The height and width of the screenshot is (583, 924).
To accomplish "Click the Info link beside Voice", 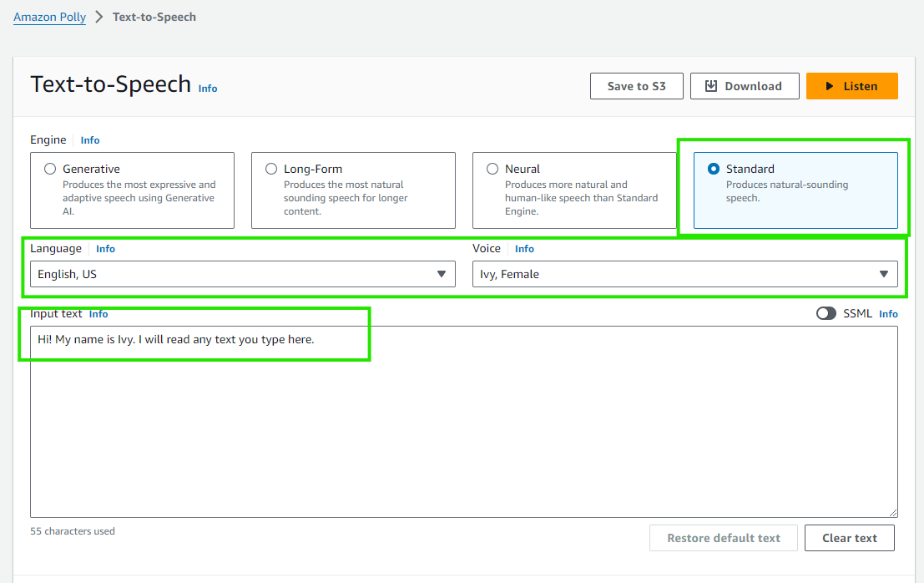I will tap(524, 249).
